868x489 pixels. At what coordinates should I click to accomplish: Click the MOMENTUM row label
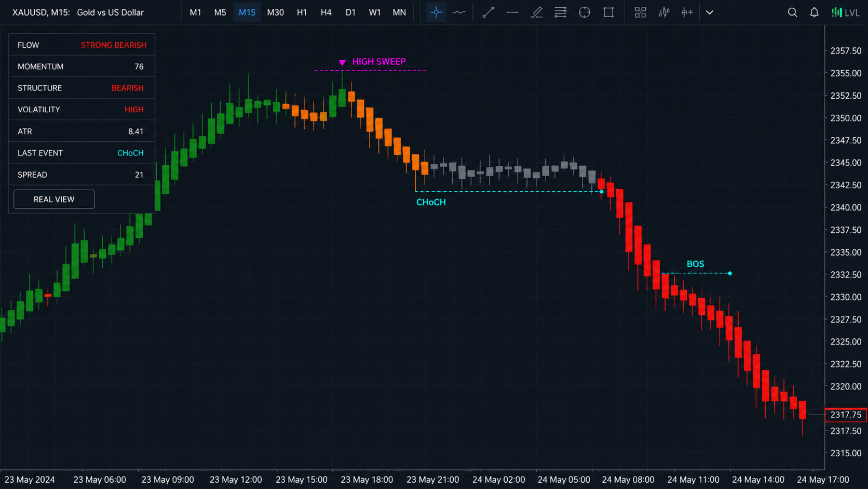tap(40, 67)
